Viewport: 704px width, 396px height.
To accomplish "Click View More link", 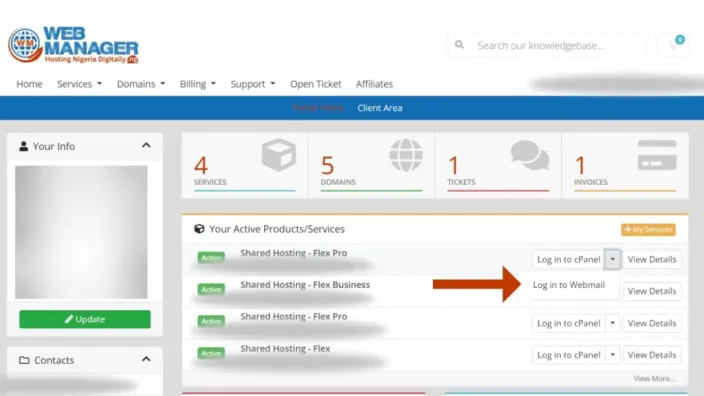I will (654, 378).
